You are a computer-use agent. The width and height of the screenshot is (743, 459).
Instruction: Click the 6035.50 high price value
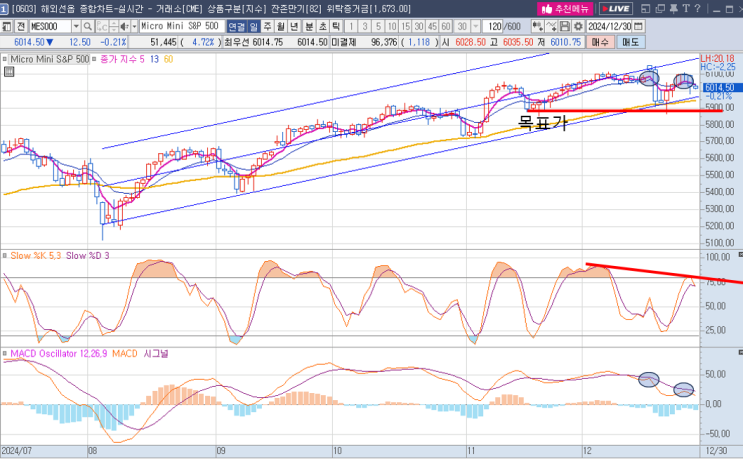tap(518, 42)
